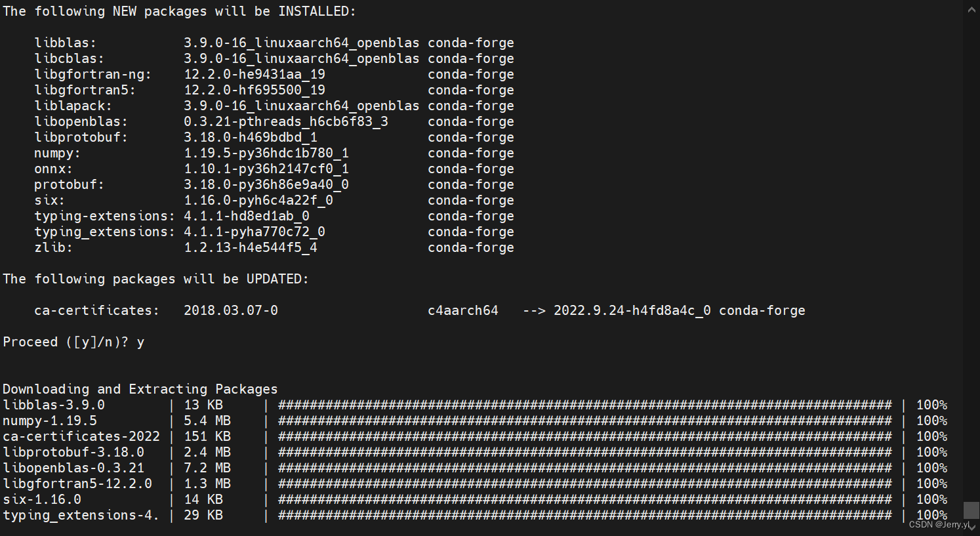
Task: Click version '1.2.13-h4e544f5_4'
Action: click(251, 248)
